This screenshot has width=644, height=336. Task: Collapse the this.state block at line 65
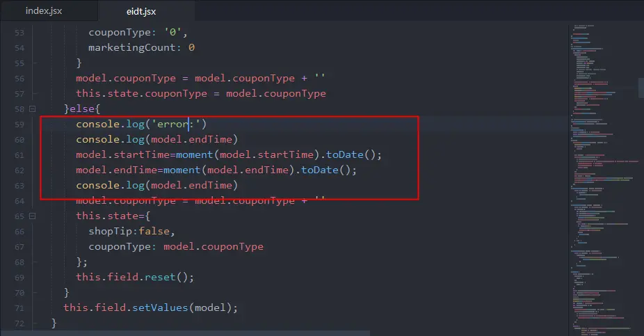33,216
